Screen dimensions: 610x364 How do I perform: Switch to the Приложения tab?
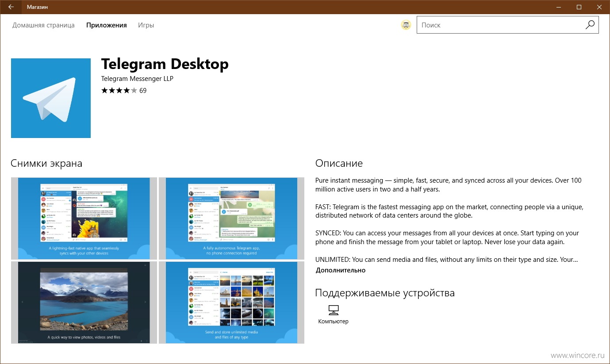(107, 25)
